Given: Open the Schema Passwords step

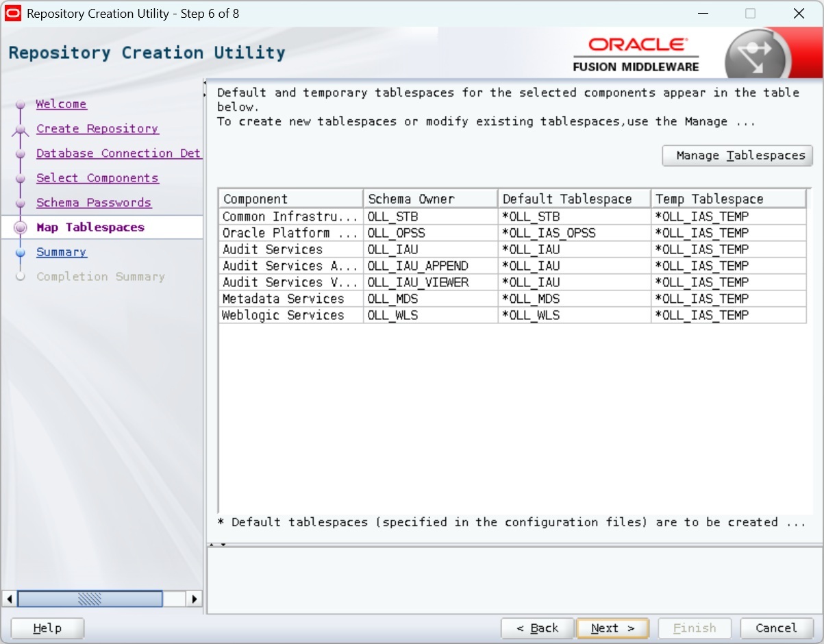Looking at the screenshot, I should click(x=94, y=203).
